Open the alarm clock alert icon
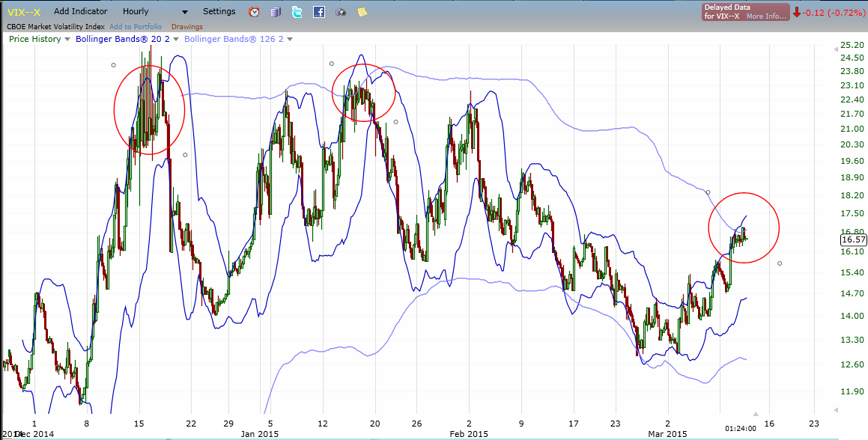This screenshot has height=440, width=868. (x=254, y=12)
